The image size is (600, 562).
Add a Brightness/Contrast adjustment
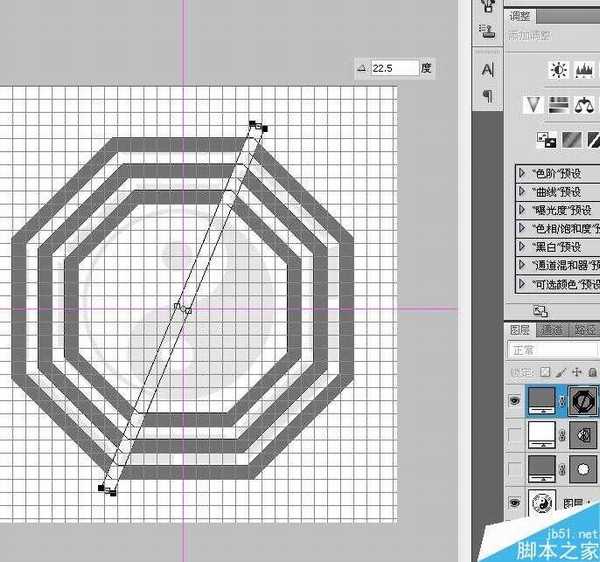point(559,70)
